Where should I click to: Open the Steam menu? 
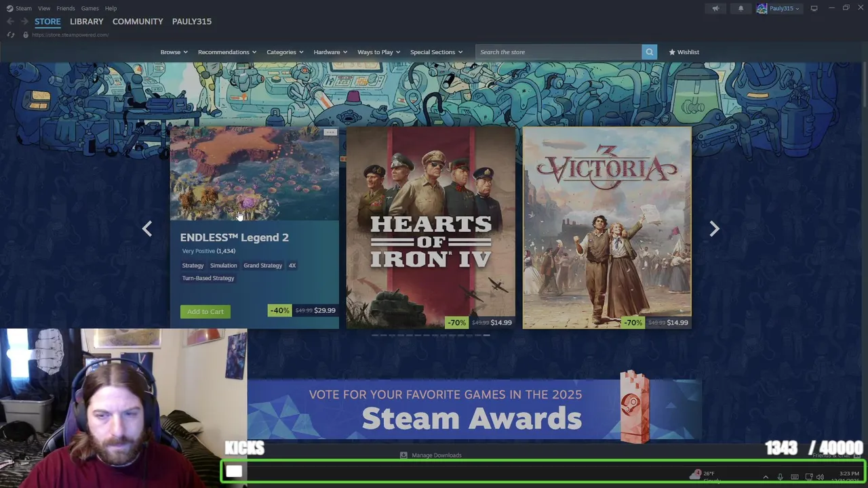coord(23,8)
